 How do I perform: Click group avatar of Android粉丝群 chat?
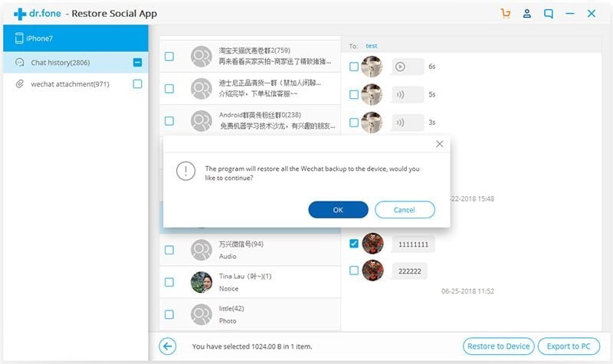click(x=202, y=121)
